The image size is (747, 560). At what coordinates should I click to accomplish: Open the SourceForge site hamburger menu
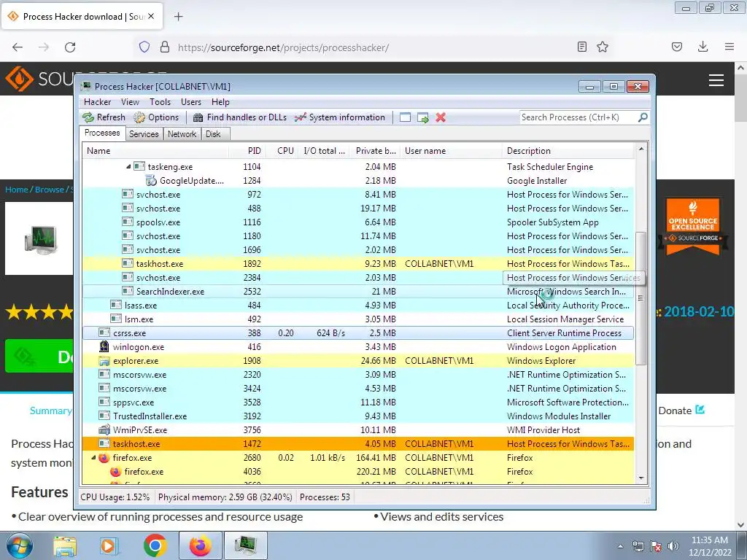[x=716, y=80]
